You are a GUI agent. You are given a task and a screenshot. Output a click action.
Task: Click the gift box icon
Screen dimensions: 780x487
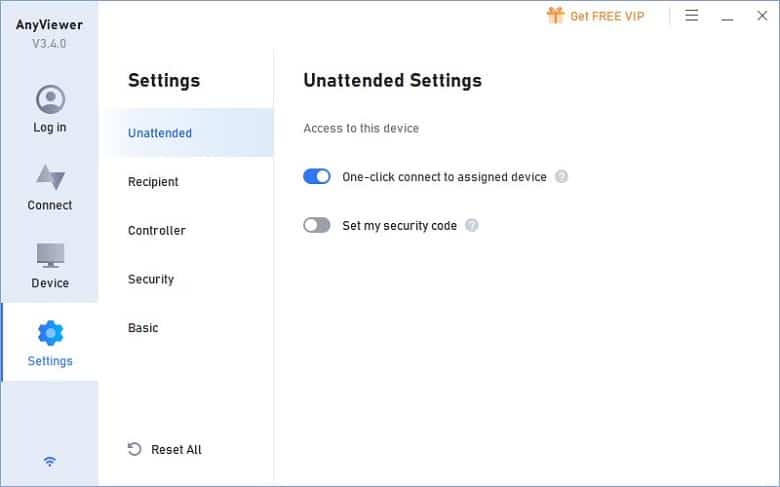(555, 15)
